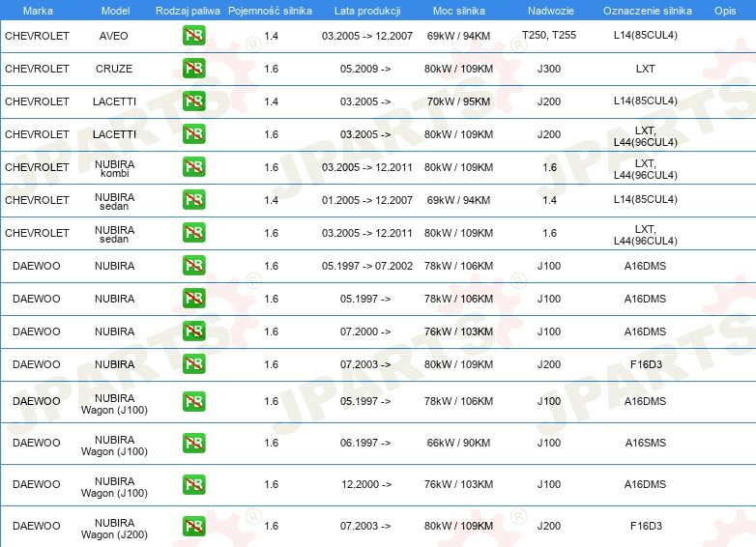The image size is (756, 547).
Task: Click the fuel icon in the Daewoo F16D3 Nubira row
Action: click(193, 364)
